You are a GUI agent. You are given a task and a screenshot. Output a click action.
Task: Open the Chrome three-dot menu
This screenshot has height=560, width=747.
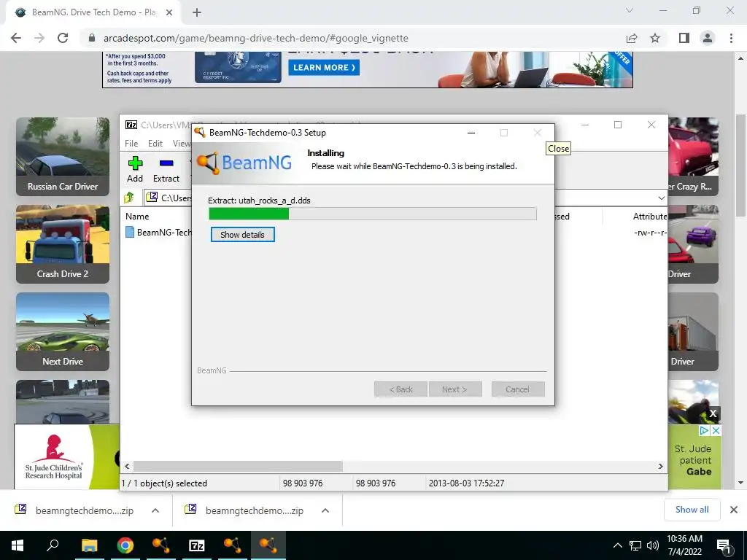[x=731, y=38]
